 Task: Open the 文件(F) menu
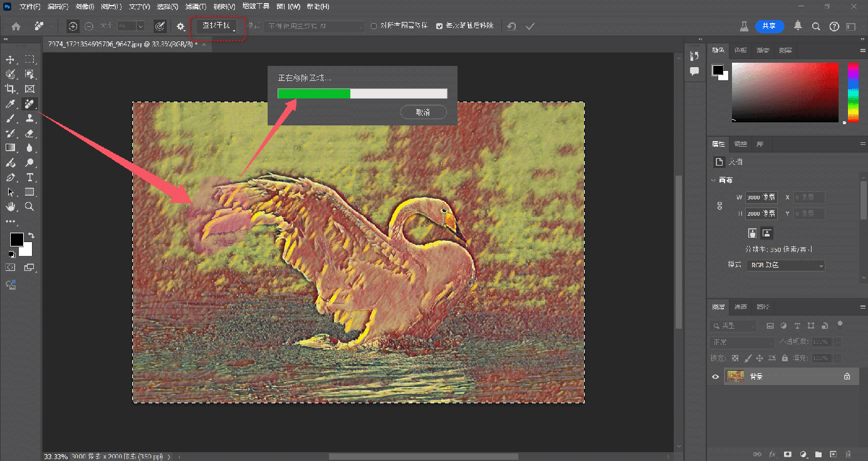point(30,6)
